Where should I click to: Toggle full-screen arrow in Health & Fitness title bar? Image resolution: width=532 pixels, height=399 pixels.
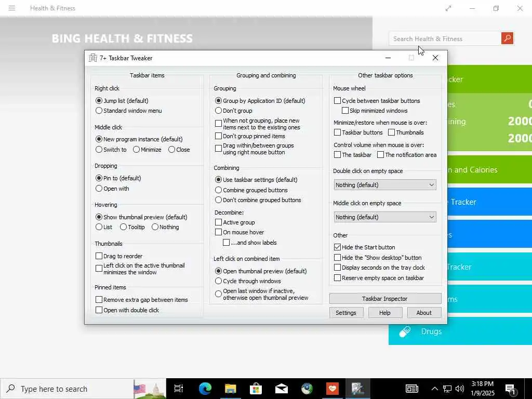click(x=448, y=8)
